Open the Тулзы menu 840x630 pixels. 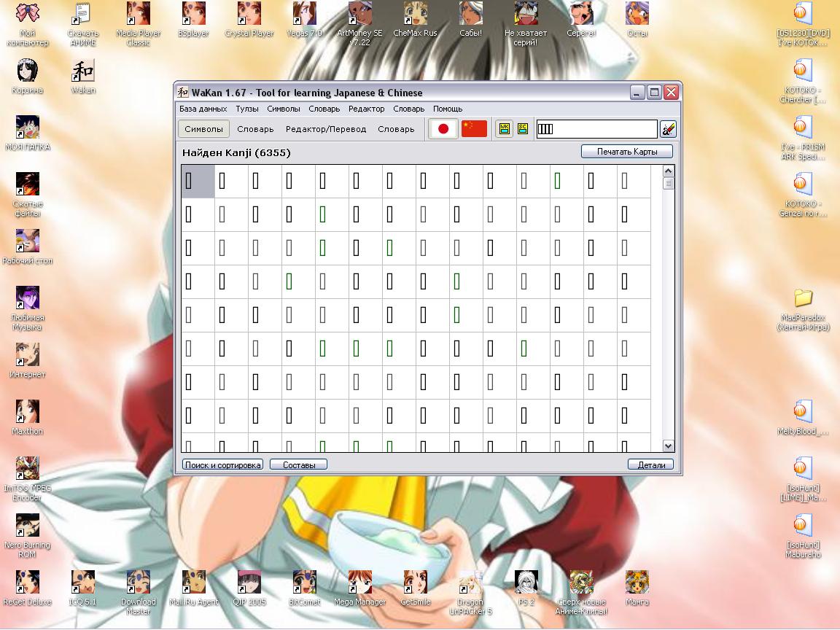(247, 109)
